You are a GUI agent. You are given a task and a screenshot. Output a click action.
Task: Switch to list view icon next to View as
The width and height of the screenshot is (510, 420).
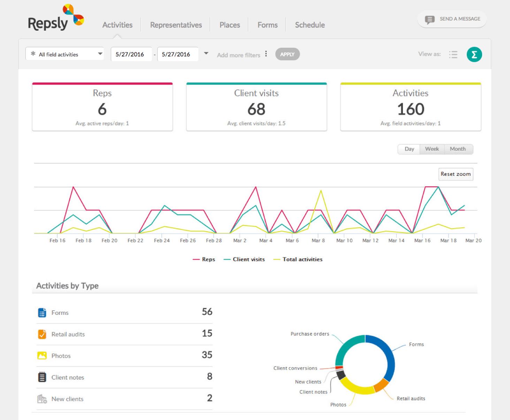point(453,54)
